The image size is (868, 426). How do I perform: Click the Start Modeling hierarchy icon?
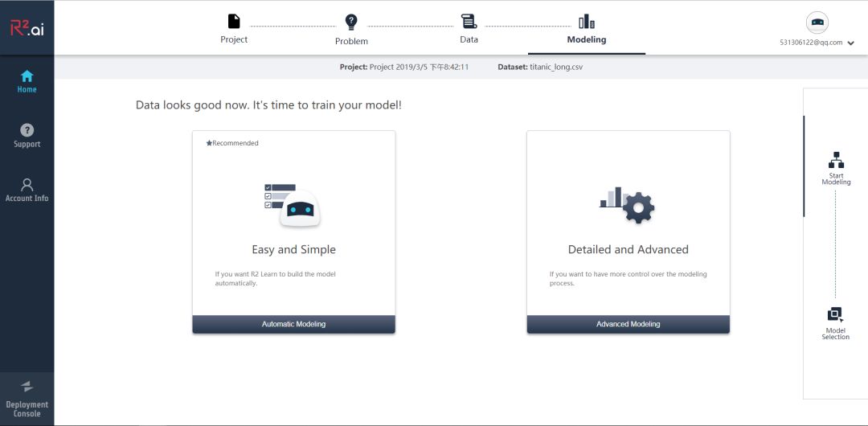coord(836,159)
